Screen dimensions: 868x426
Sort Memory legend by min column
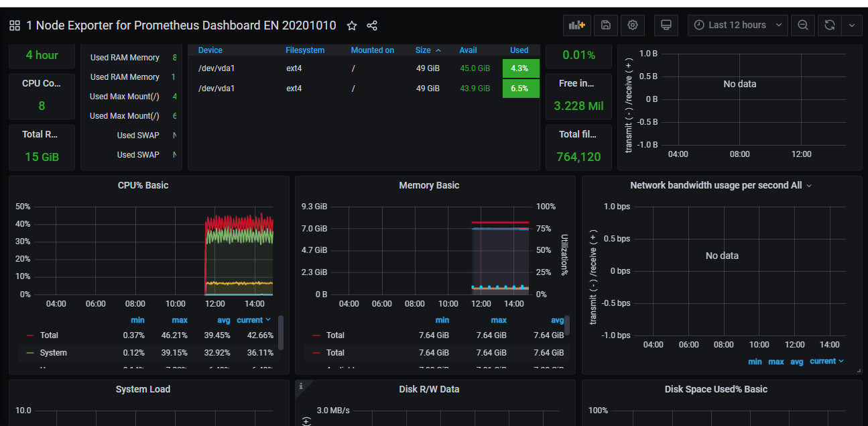click(442, 320)
